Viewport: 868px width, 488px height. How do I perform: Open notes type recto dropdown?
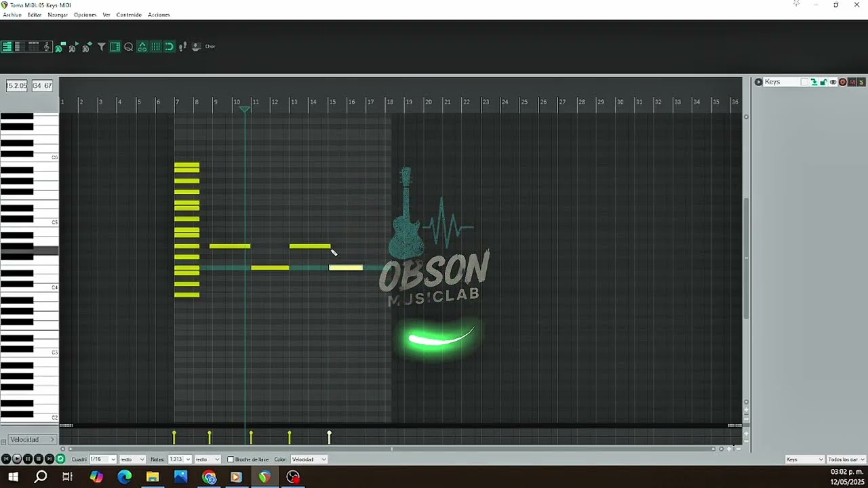[208, 459]
